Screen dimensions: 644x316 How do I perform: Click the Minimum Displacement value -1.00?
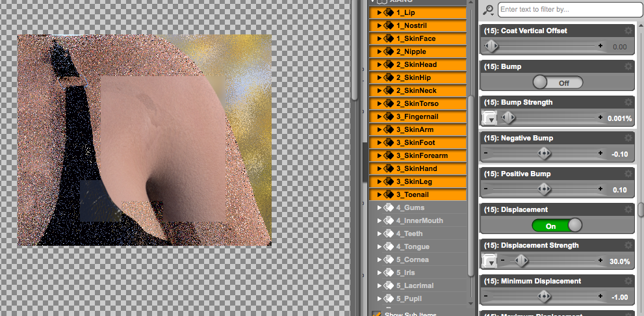pos(620,297)
